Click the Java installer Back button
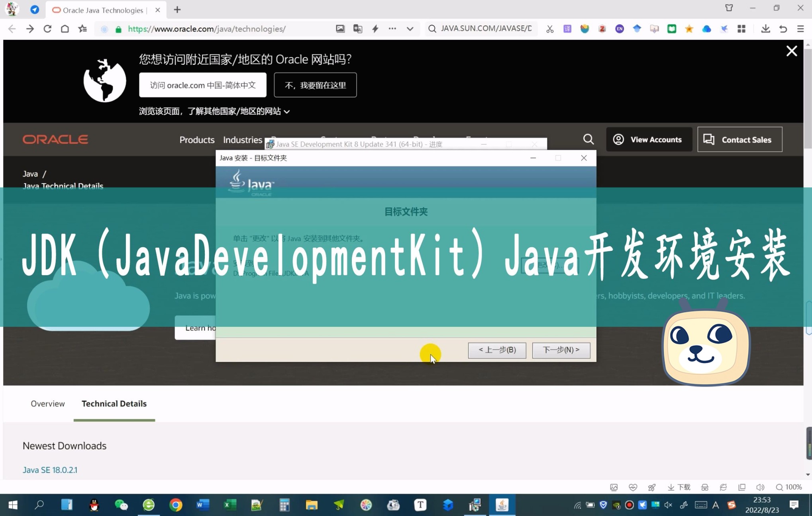Viewport: 812px width, 516px height. [x=496, y=350]
